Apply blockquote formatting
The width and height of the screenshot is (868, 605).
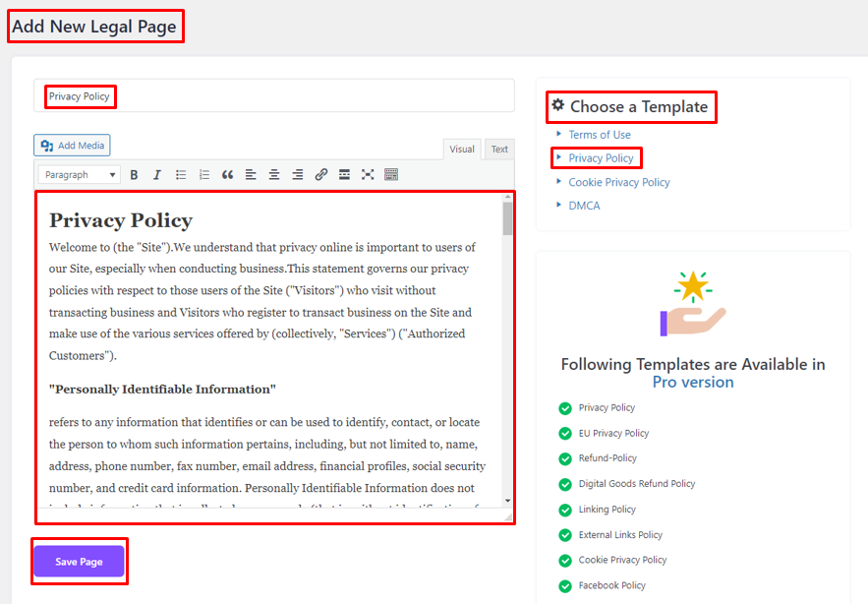coord(227,175)
